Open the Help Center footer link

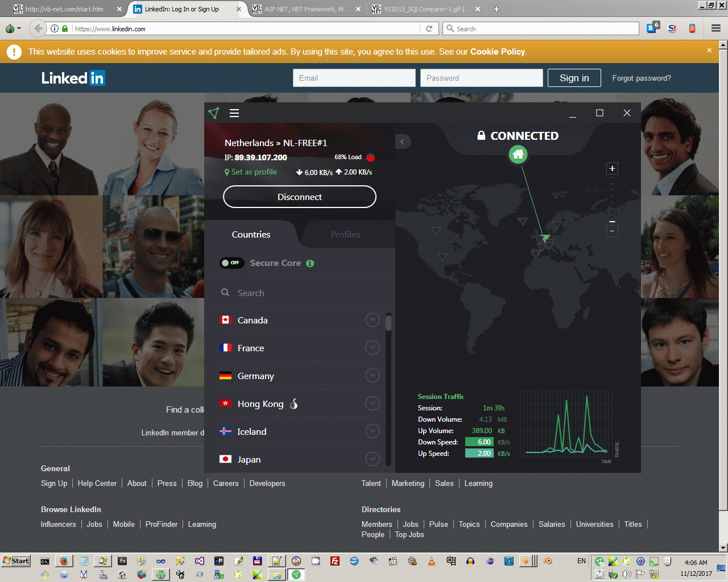(x=97, y=483)
